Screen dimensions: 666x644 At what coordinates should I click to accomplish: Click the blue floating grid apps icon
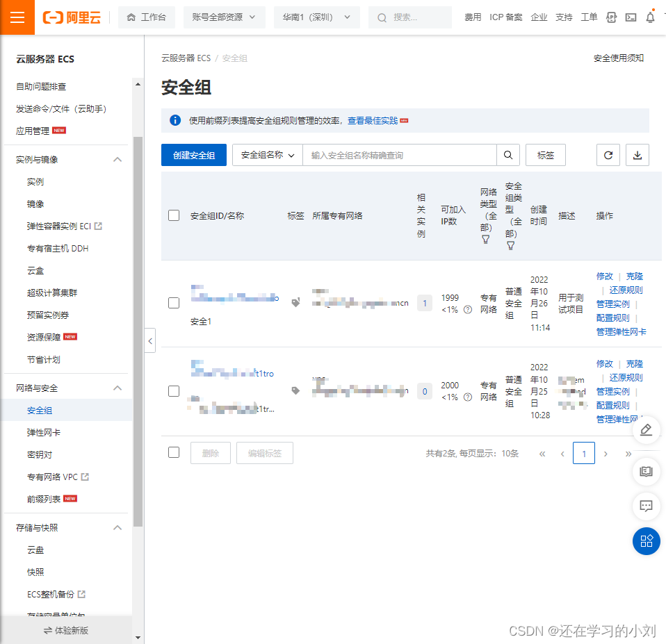(646, 541)
